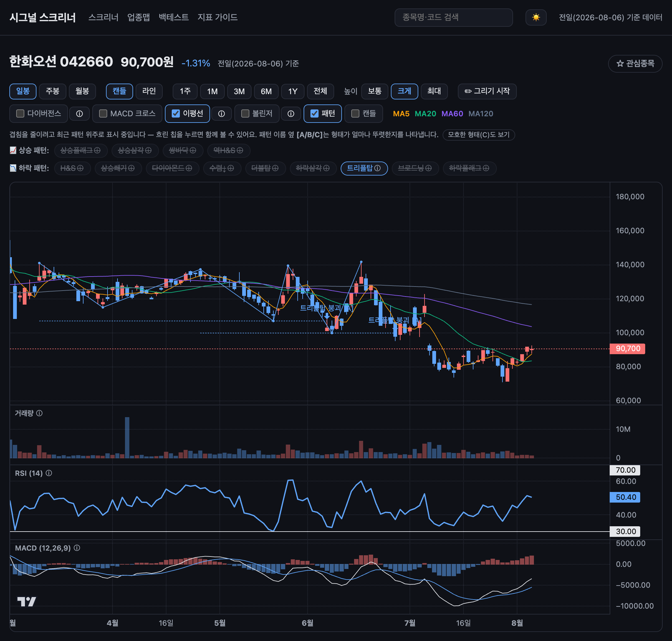Viewport: 672px width, 641px height.
Task: Click the 한화오션 042660 stock title
Action: pyautogui.click(x=61, y=62)
